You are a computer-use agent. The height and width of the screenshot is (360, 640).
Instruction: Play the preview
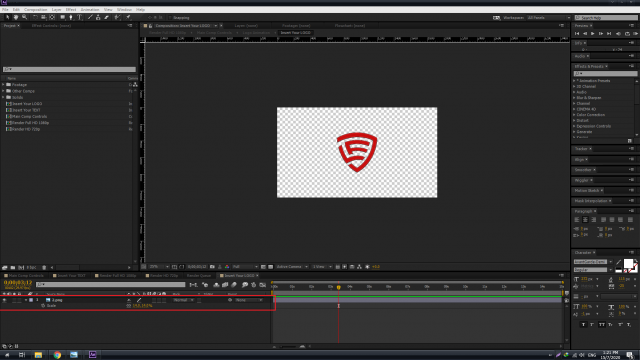pyautogui.click(x=593, y=33)
